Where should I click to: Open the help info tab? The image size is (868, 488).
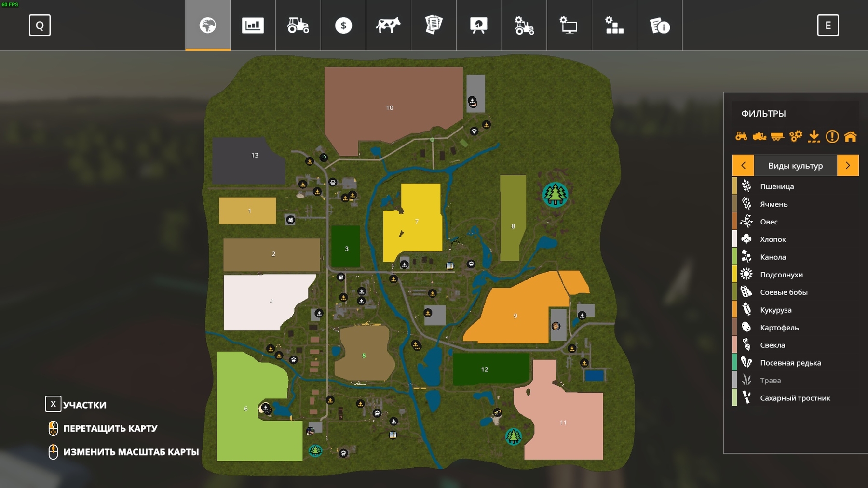[x=660, y=26]
